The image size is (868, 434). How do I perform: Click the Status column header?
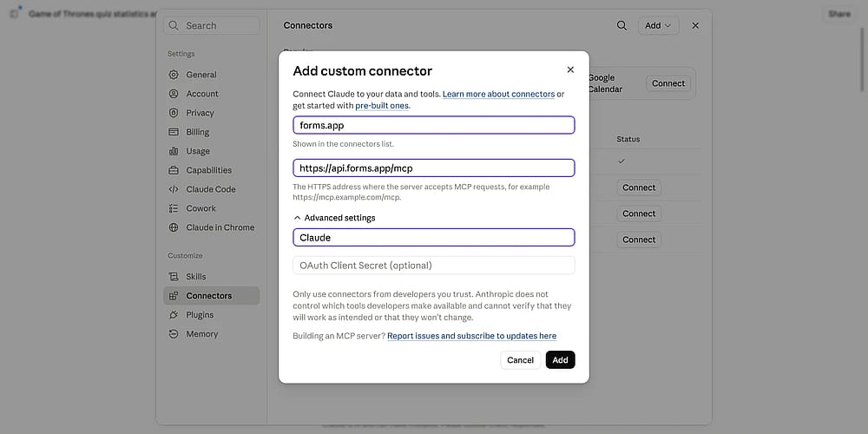click(628, 139)
